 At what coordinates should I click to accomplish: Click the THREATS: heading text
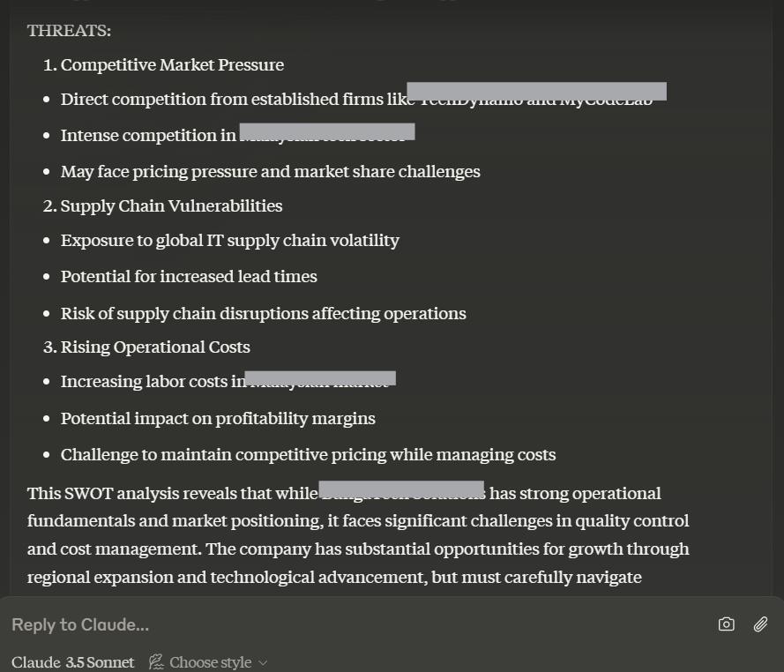[69, 31]
